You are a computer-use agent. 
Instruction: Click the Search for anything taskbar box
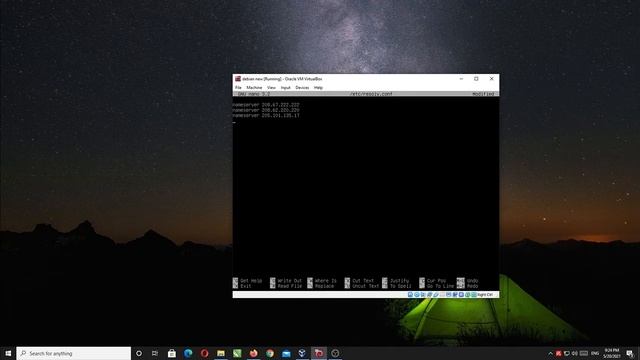(74, 353)
